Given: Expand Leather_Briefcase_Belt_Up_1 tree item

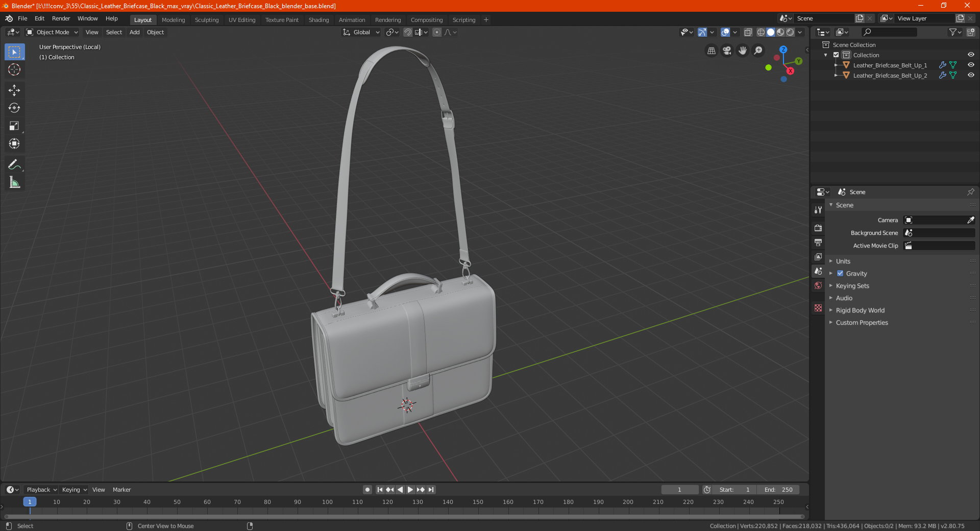Looking at the screenshot, I should coord(836,65).
